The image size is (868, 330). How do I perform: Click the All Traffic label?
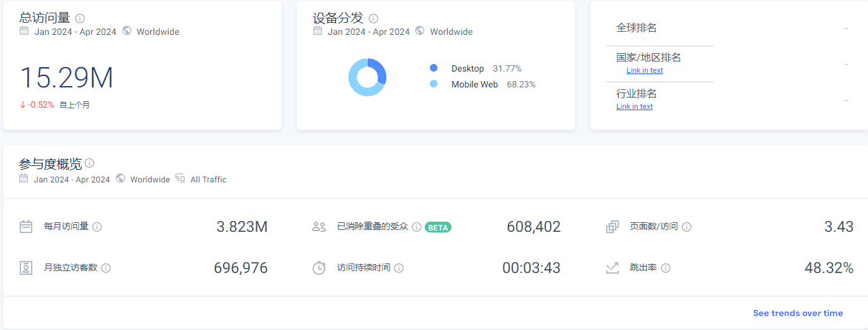(x=209, y=180)
